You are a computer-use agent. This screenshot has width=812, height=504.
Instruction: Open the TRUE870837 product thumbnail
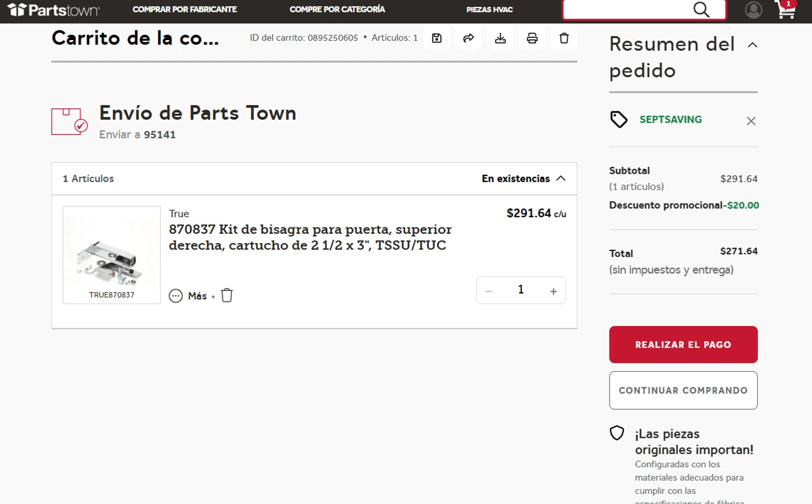(112, 254)
